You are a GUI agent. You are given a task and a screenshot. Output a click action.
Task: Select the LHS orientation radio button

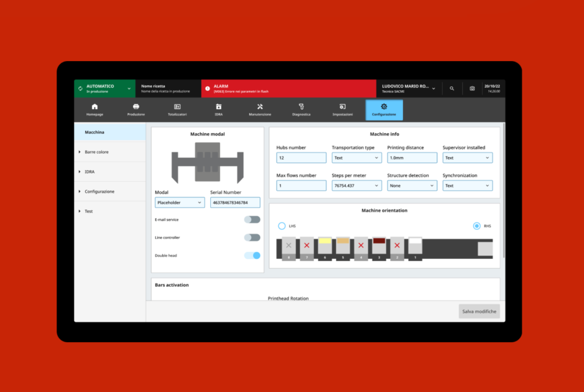pos(282,226)
